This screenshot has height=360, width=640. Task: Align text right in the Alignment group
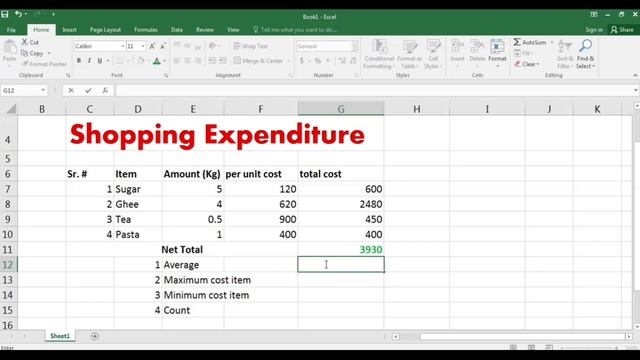click(198, 61)
